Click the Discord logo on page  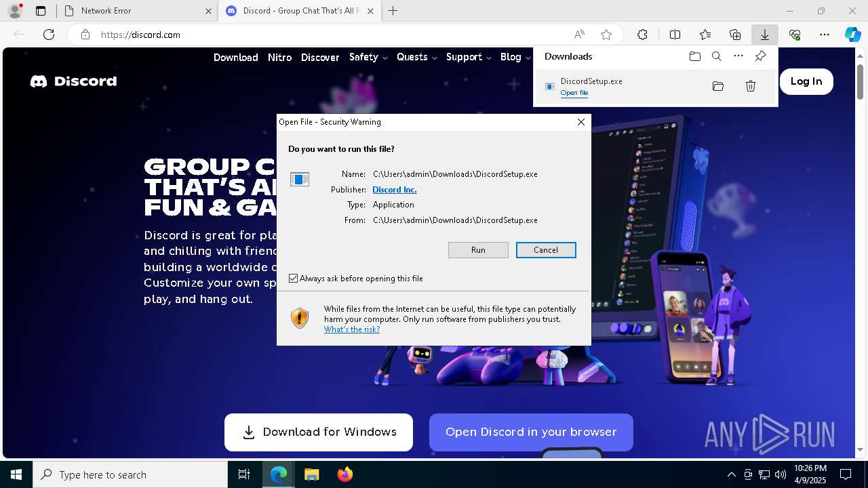(x=73, y=81)
